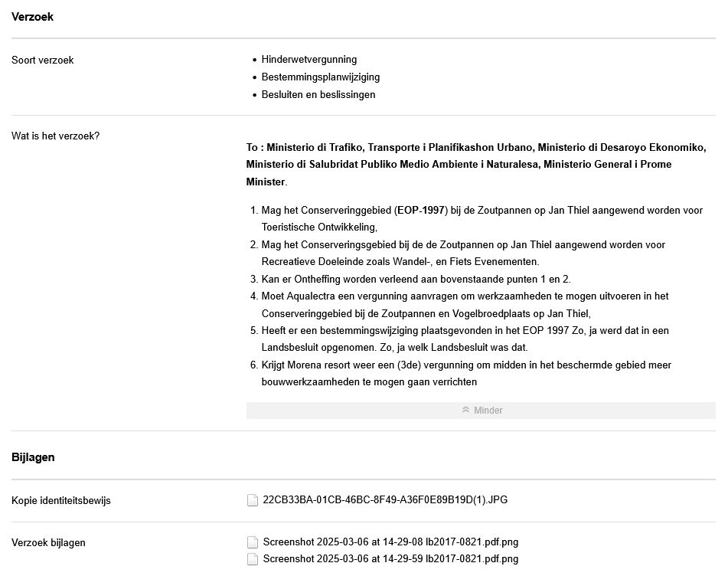The height and width of the screenshot is (576, 728).
Task: Click the Soort verzoek label
Action: (x=43, y=61)
